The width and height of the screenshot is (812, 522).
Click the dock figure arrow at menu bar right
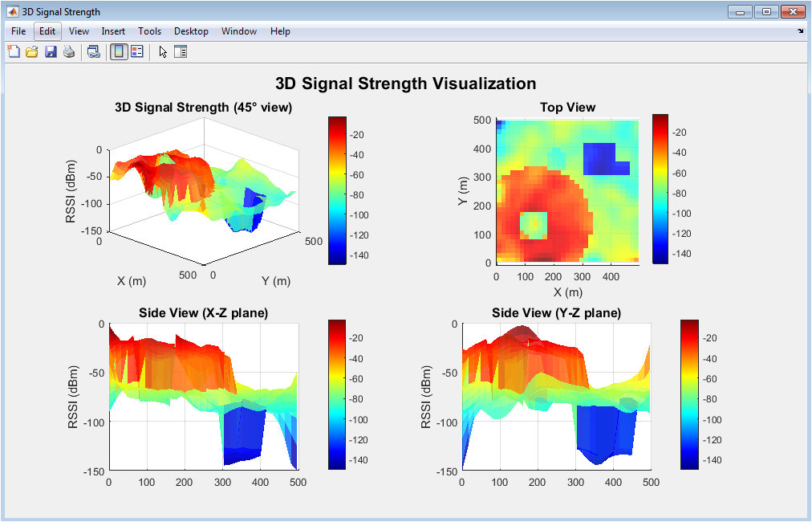[800, 31]
